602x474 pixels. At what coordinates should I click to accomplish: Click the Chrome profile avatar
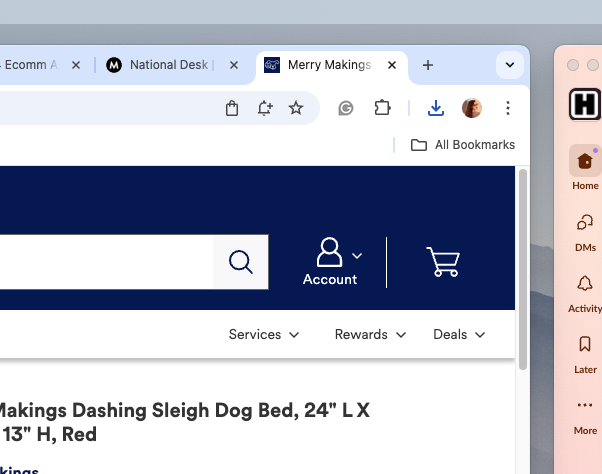tap(471, 108)
